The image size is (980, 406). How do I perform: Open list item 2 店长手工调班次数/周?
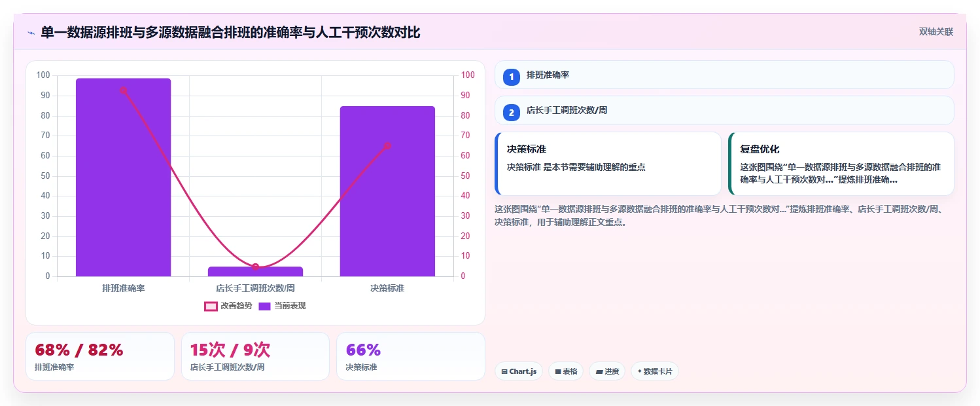tap(724, 110)
